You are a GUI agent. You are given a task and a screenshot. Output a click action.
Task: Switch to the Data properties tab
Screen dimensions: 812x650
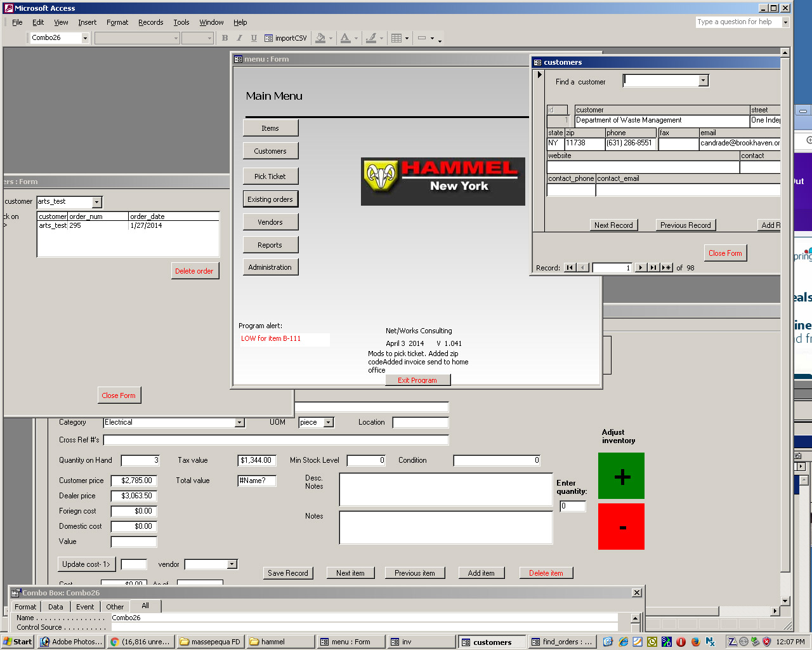pyautogui.click(x=56, y=607)
